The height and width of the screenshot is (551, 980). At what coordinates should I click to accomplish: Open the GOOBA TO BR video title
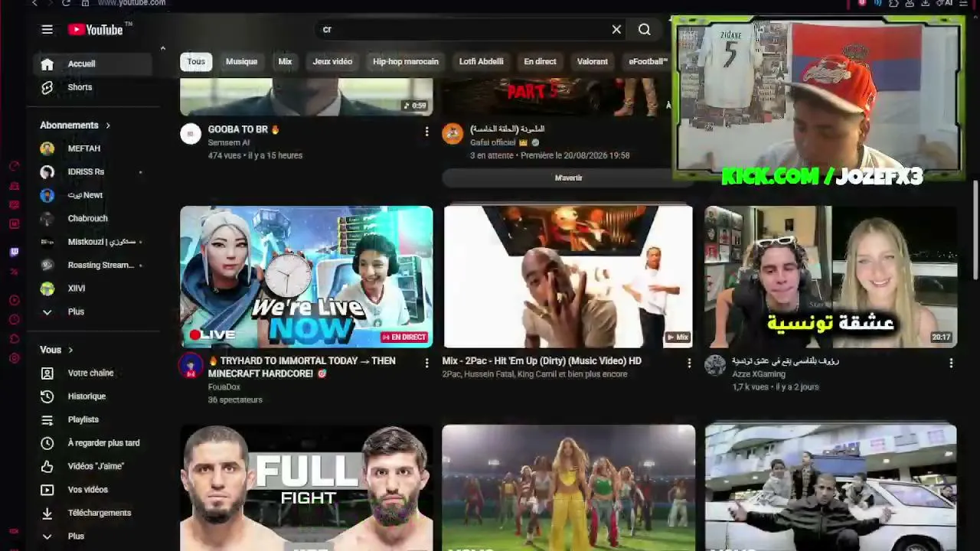243,129
